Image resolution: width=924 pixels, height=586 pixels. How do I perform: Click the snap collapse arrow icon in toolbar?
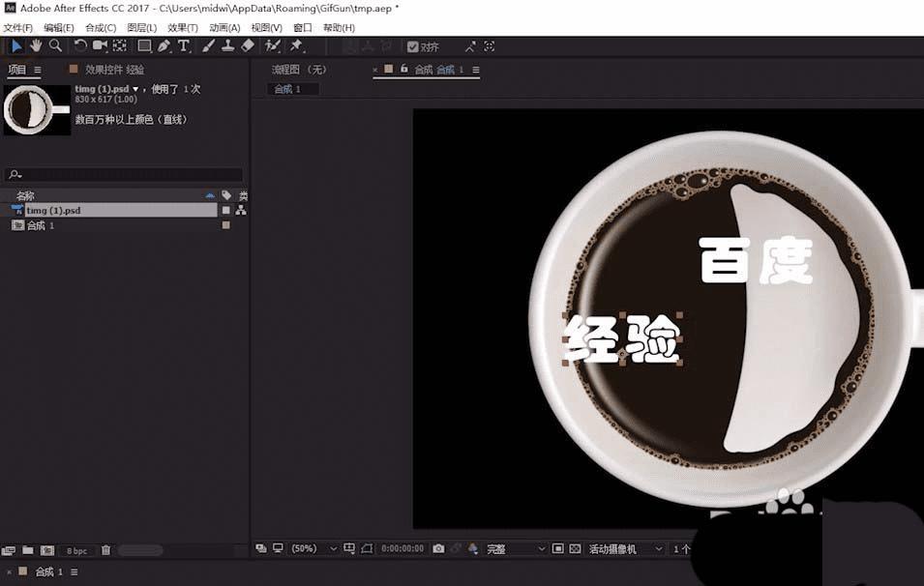(469, 46)
